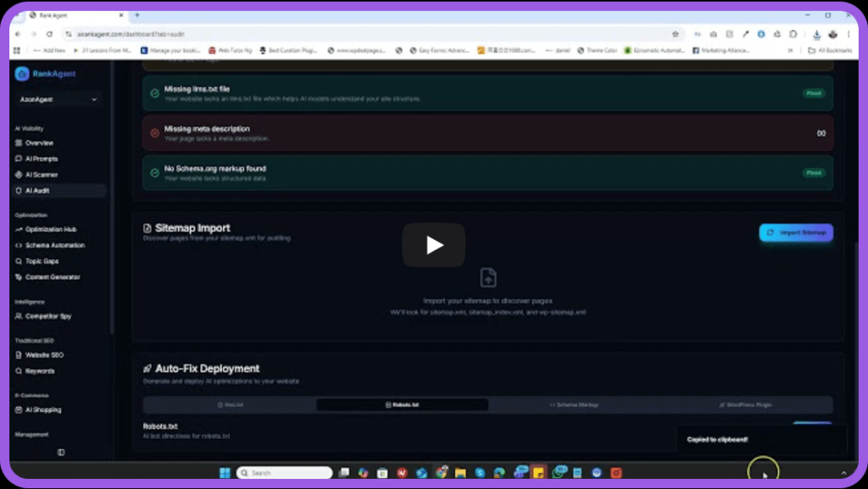Collapse the sidebar with the panel toggle icon
Screen dimensions: 868x489
click(x=61, y=453)
